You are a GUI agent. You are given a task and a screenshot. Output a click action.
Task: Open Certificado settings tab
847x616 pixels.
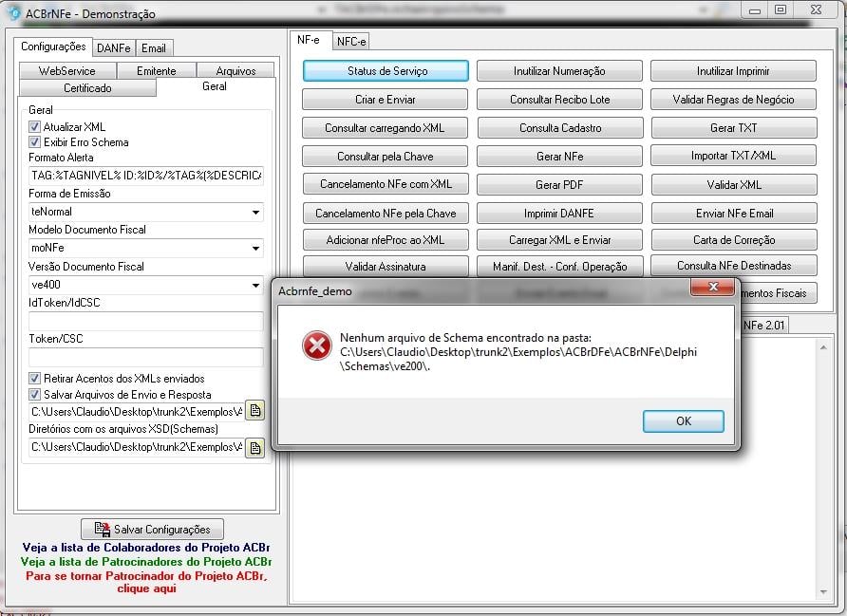pos(87,88)
